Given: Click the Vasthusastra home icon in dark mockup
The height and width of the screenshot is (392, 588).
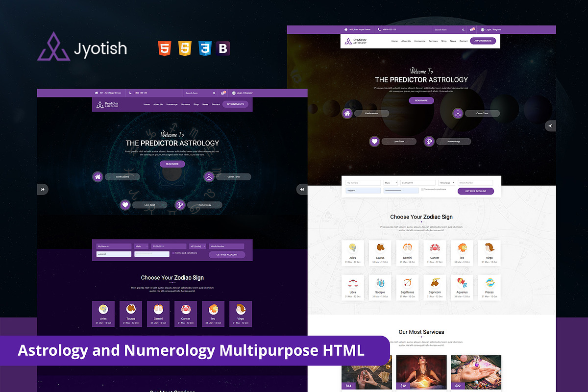Looking at the screenshot, I should pos(98,177).
